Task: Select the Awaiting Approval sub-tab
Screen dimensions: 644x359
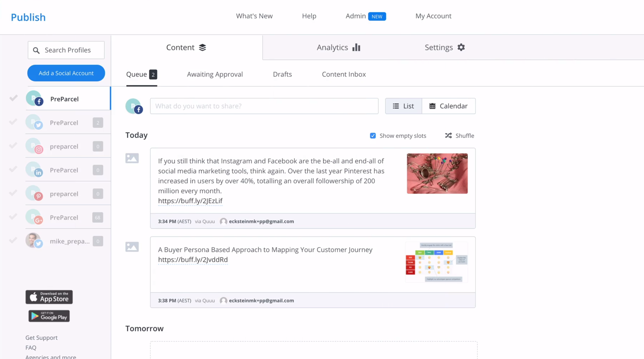Action: point(215,74)
